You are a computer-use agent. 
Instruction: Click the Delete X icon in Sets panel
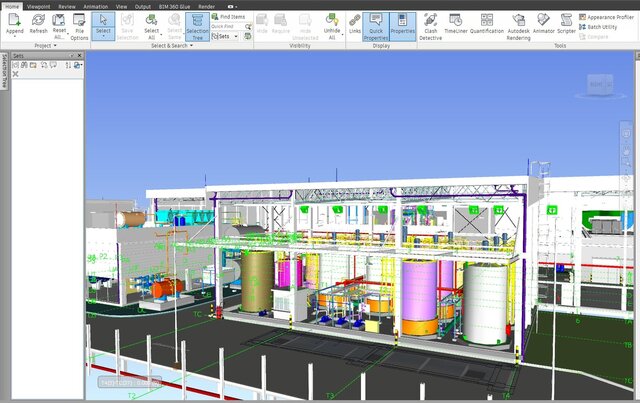16,74
